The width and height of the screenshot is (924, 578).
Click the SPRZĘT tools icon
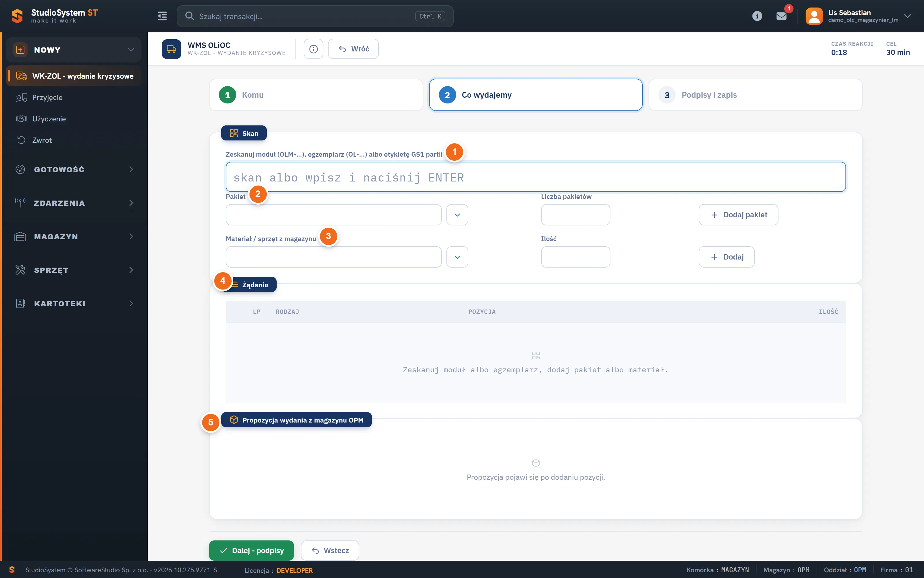[20, 270]
